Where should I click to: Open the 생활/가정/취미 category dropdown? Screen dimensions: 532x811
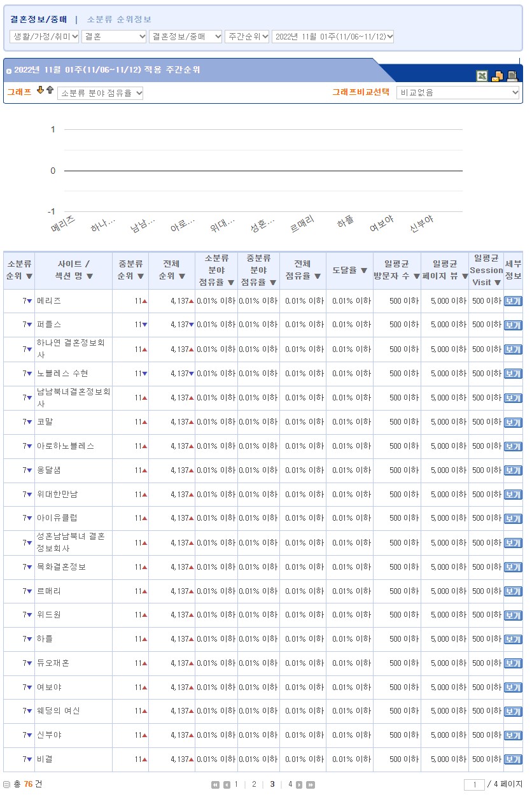click(x=45, y=37)
